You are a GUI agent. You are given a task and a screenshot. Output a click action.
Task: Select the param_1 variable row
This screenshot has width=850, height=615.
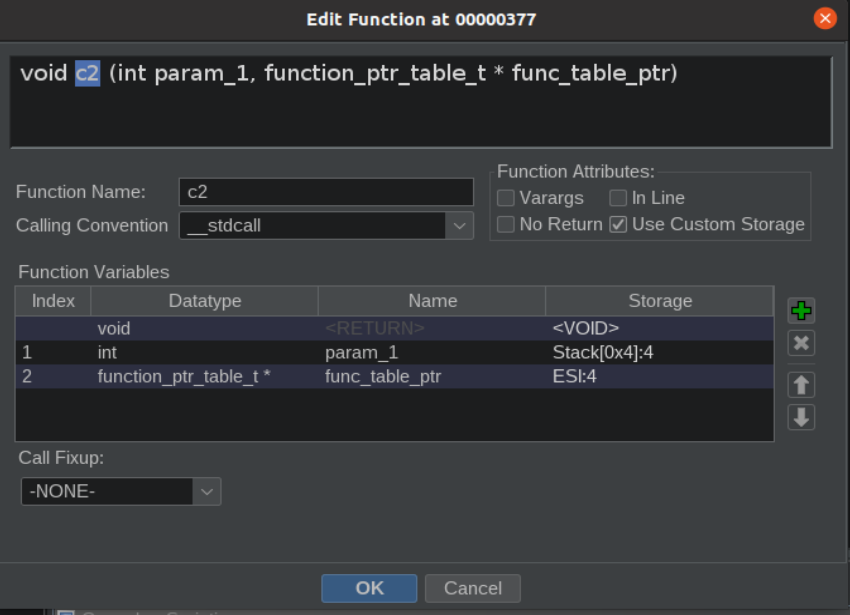point(394,353)
